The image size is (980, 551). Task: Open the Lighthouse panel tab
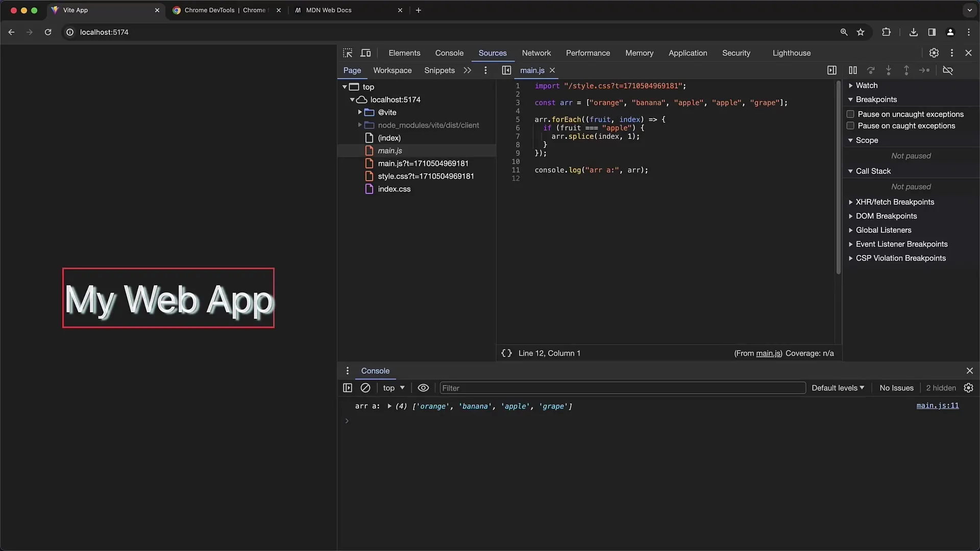coord(792,53)
